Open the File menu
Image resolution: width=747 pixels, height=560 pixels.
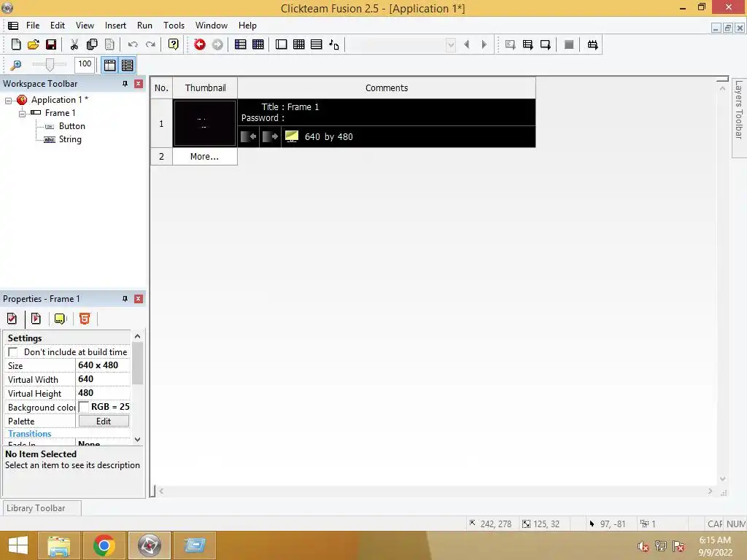33,26
